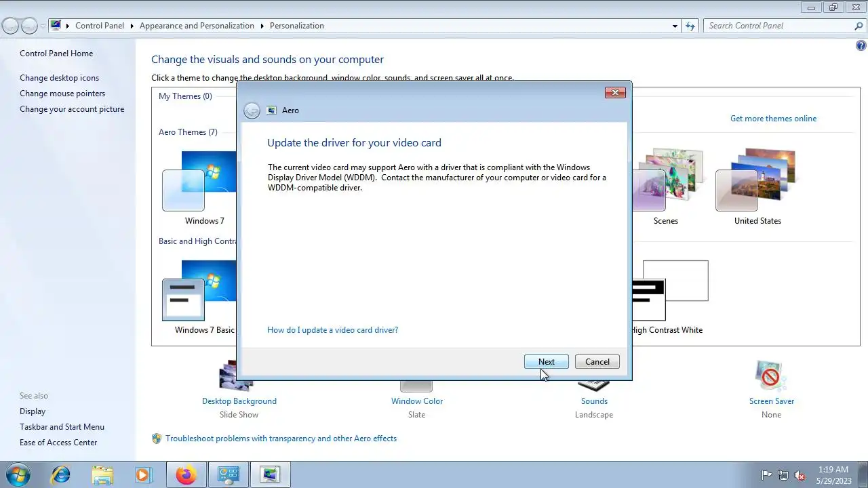
Task: Open Windows Explorer from taskbar
Action: [102, 474]
